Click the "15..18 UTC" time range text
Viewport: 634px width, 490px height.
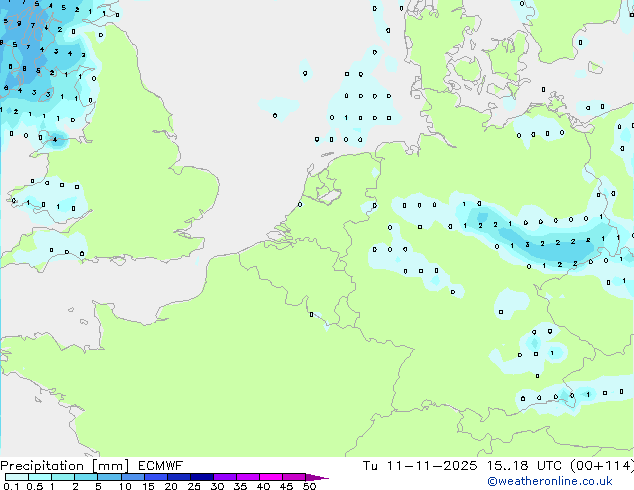click(x=524, y=466)
